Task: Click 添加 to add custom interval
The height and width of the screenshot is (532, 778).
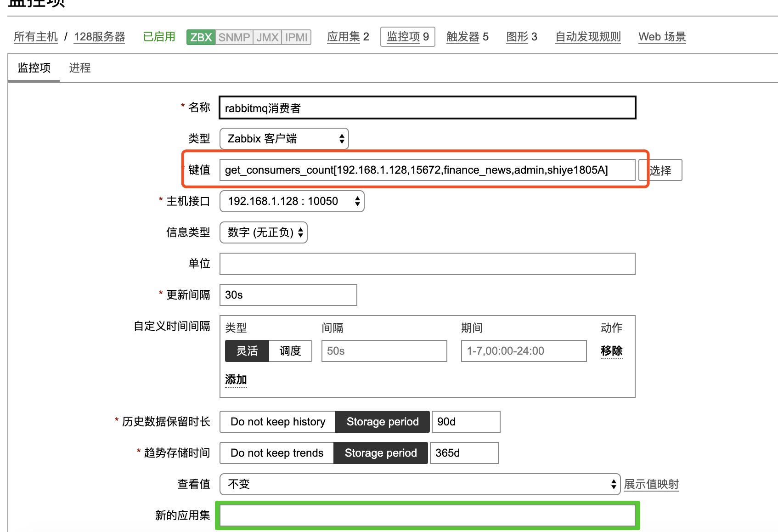Action: 235,379
